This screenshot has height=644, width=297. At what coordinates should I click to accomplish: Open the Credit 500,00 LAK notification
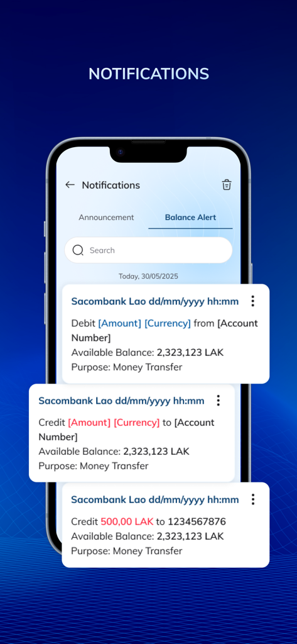pos(166,525)
